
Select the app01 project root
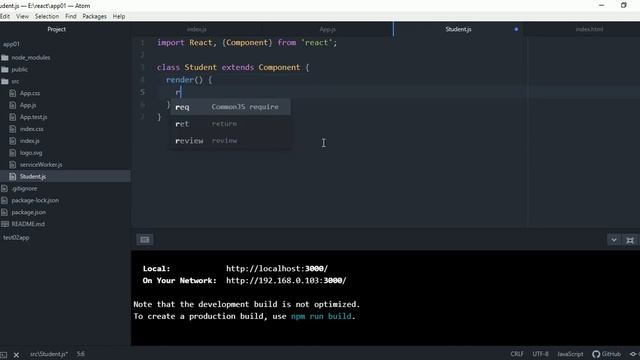(11, 44)
